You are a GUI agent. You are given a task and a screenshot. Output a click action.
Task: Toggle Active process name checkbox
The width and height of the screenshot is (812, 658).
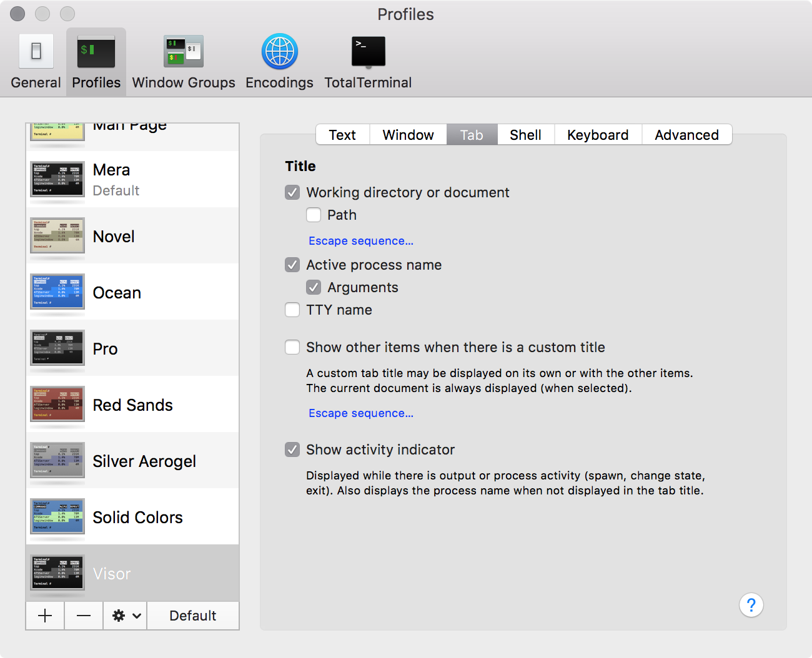click(x=292, y=265)
